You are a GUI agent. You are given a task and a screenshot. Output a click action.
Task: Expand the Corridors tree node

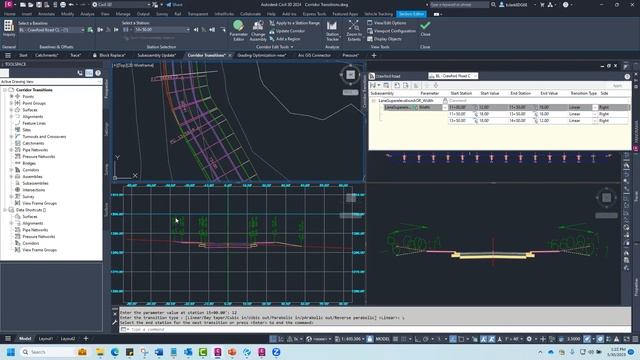(11, 170)
